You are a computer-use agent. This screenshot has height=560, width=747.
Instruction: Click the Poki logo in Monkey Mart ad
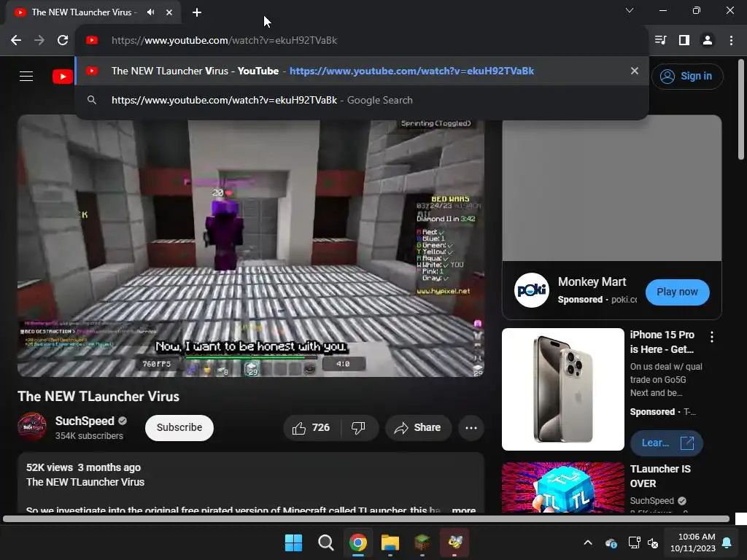pyautogui.click(x=532, y=290)
